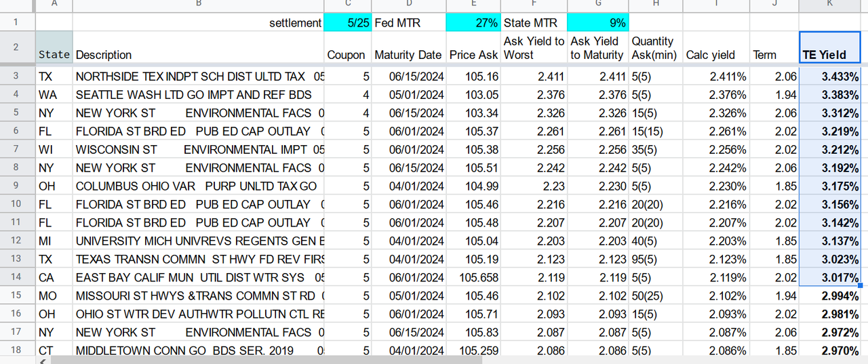Click the settlement label cell

pos(198,22)
